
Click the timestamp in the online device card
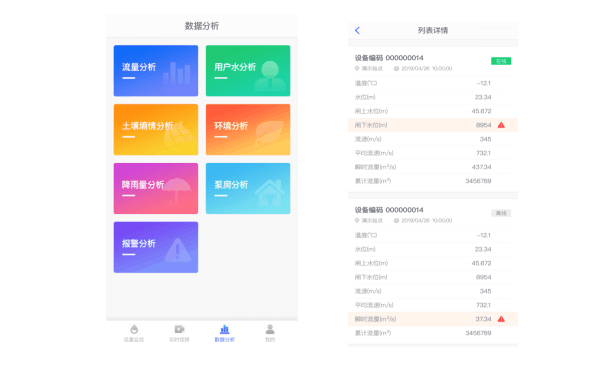(x=427, y=68)
